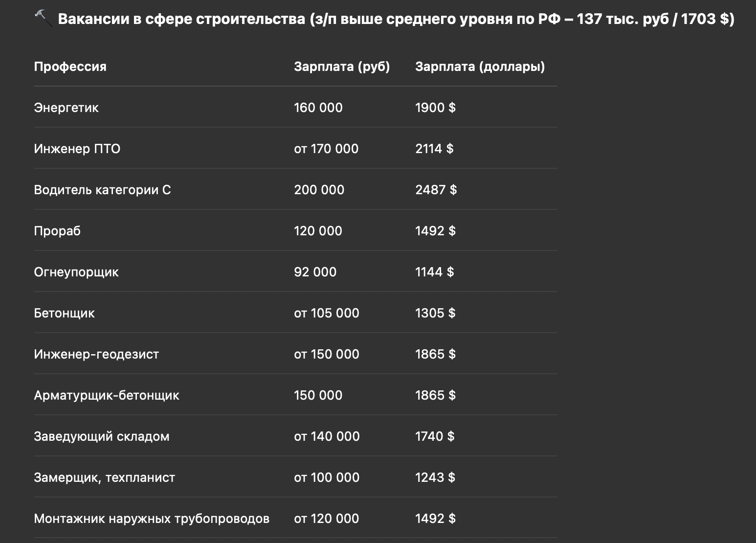Click the Замерщик, техпланист cell
Viewport: 756px width, 543px height.
coord(104,477)
